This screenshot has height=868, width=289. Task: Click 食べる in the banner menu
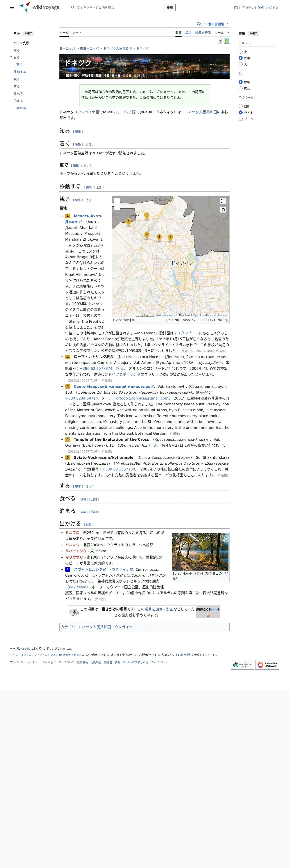pyautogui.click(x=116, y=75)
